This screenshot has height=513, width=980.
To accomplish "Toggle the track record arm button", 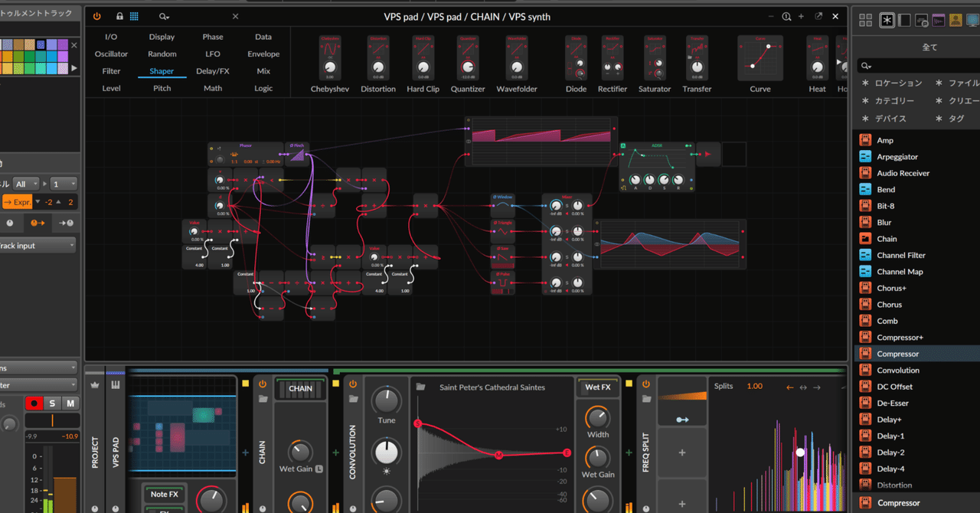I will [x=34, y=404].
